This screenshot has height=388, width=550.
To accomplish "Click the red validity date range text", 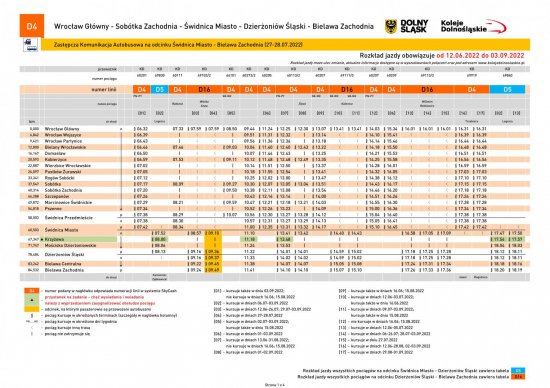I will coord(480,55).
